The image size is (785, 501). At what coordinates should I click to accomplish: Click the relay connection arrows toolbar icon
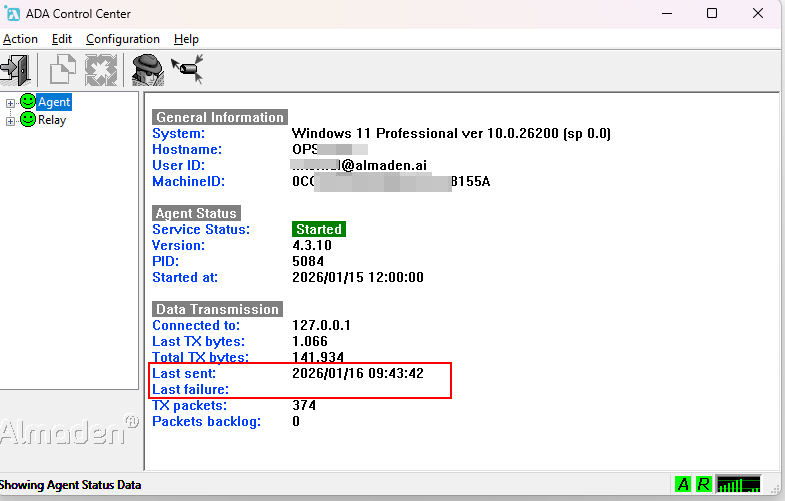[x=187, y=70]
